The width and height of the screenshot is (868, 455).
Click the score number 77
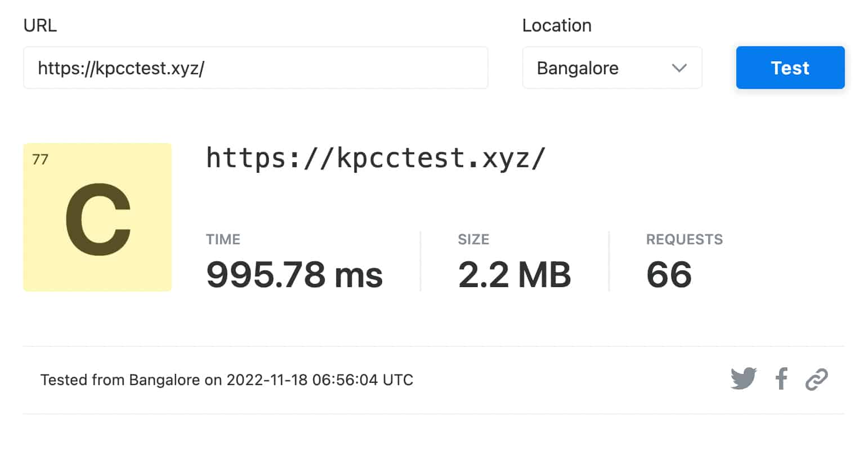pos(41,160)
